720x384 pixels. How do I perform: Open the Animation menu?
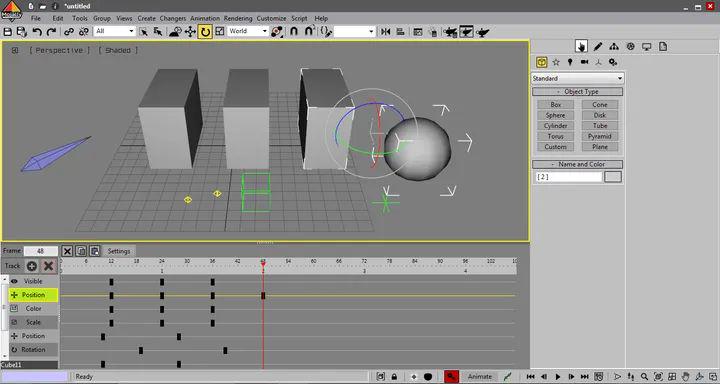(205, 18)
